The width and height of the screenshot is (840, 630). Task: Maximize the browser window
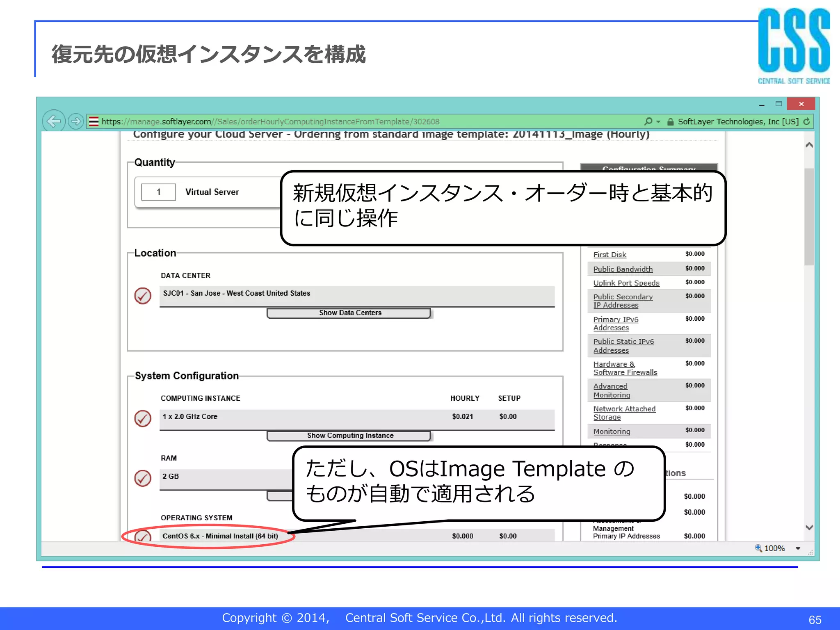click(x=779, y=104)
